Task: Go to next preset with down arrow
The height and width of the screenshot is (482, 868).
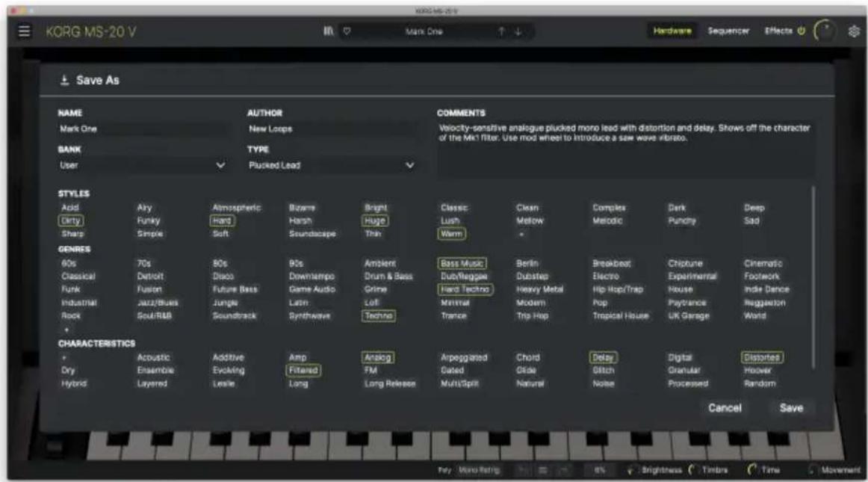Action: pyautogui.click(x=518, y=31)
